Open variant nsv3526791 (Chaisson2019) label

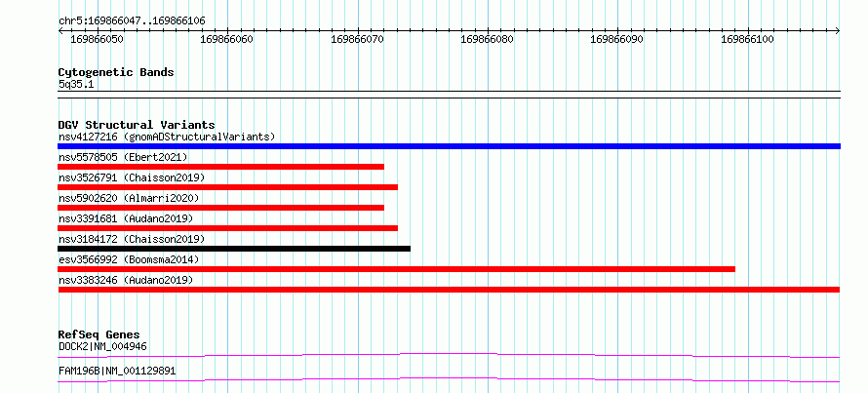(132, 177)
